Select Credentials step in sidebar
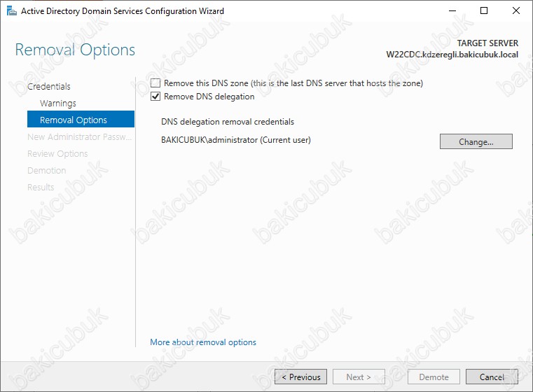This screenshot has height=392, width=533. [x=49, y=86]
